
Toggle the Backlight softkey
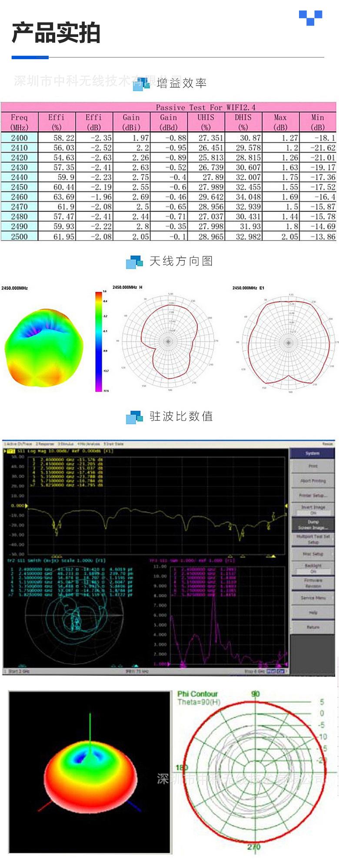pos(313,568)
